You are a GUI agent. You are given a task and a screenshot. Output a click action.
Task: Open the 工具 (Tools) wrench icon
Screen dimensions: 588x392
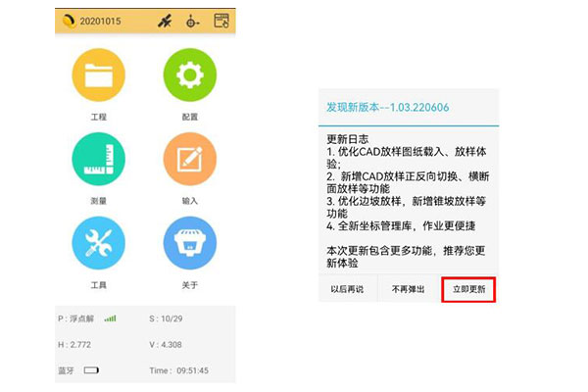click(x=98, y=243)
